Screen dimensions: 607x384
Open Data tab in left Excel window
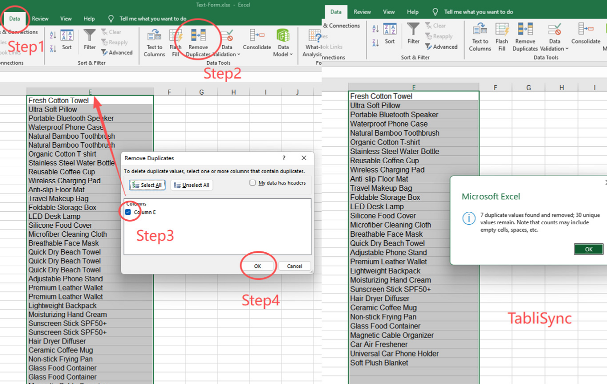[x=15, y=19]
